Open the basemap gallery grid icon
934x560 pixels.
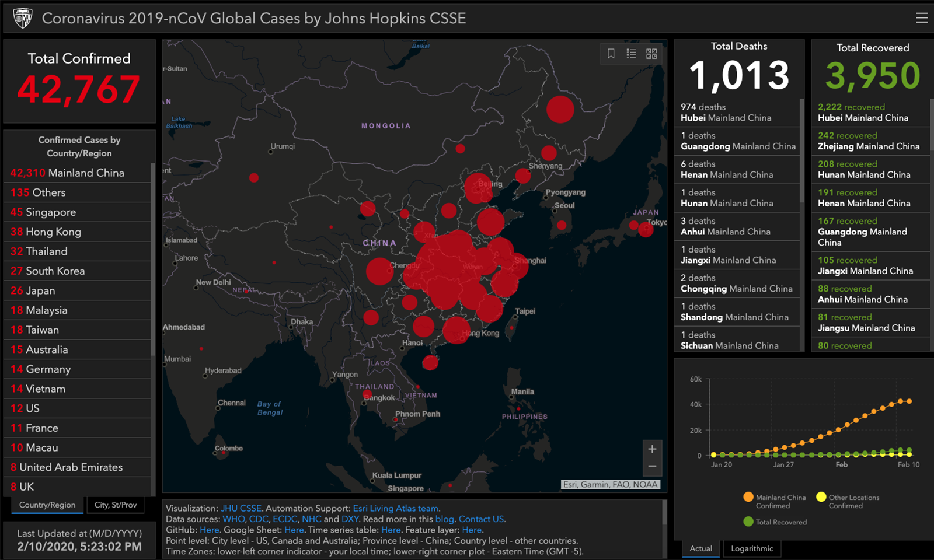pos(651,54)
